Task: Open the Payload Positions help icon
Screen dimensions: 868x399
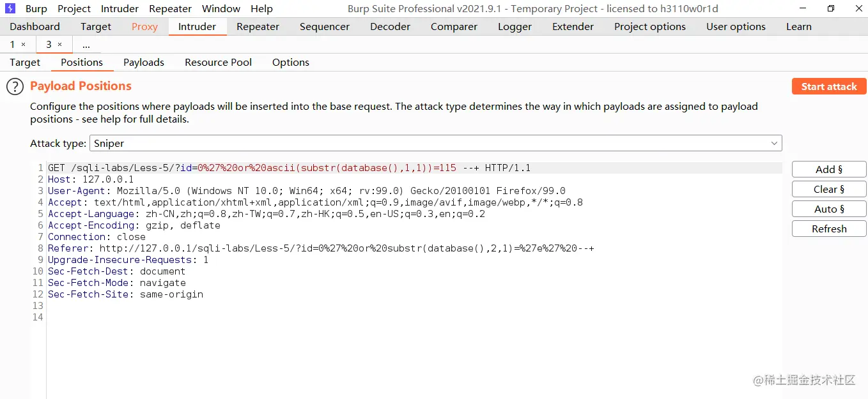Action: coord(15,87)
